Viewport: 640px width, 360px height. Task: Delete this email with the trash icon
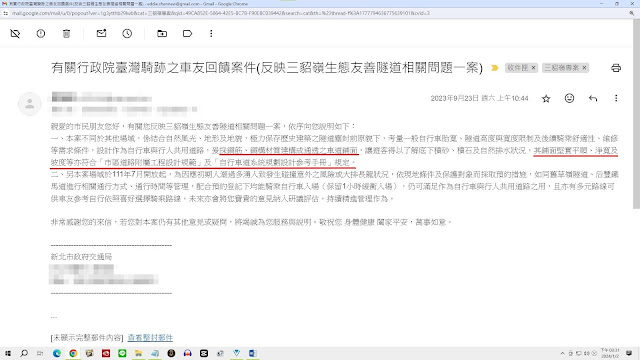[66, 33]
